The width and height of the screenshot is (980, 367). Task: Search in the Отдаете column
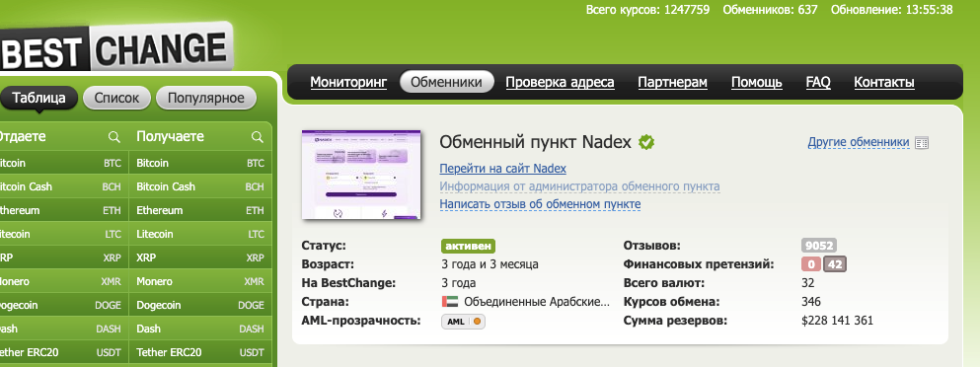pos(113,137)
